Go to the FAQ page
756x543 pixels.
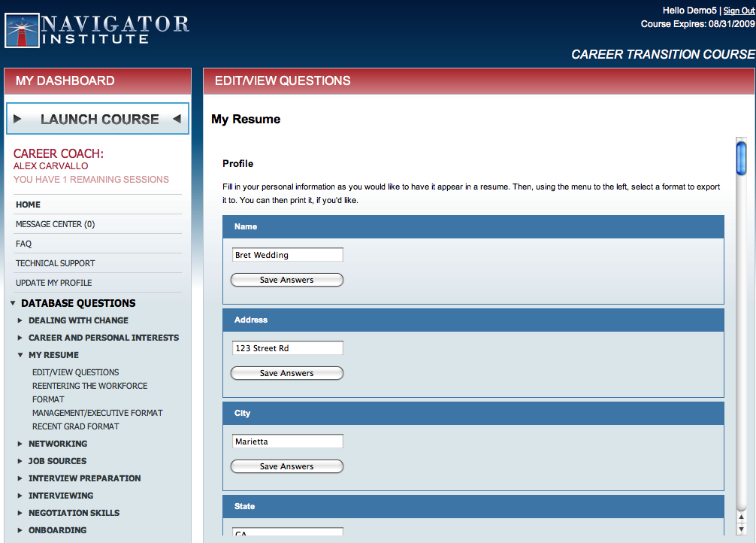23,244
